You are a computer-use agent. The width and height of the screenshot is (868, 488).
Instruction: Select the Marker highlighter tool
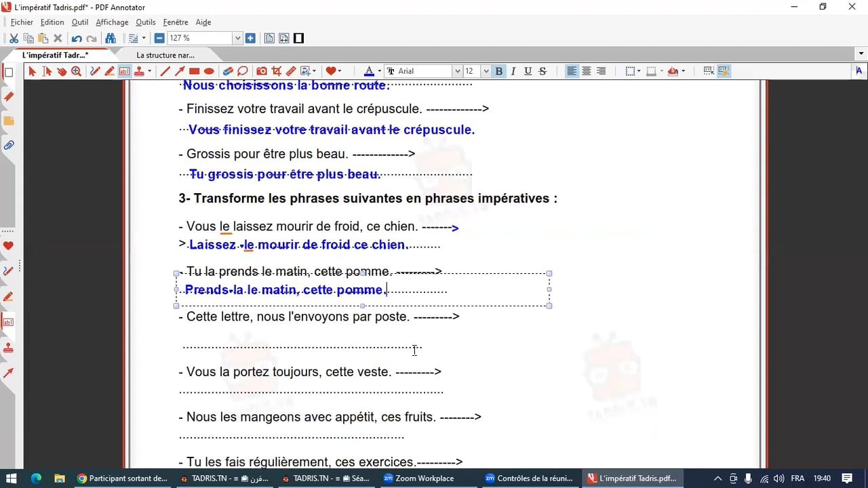click(x=110, y=71)
